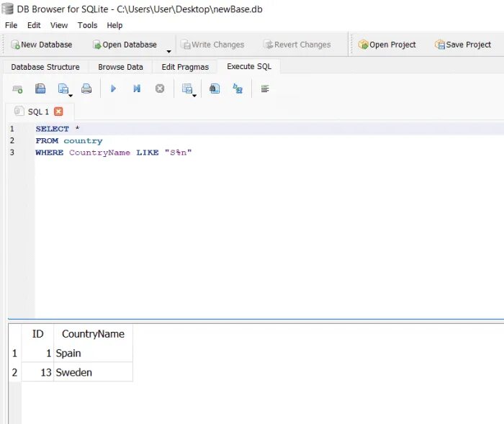Click Open Project button
504x424 pixels.
[387, 45]
